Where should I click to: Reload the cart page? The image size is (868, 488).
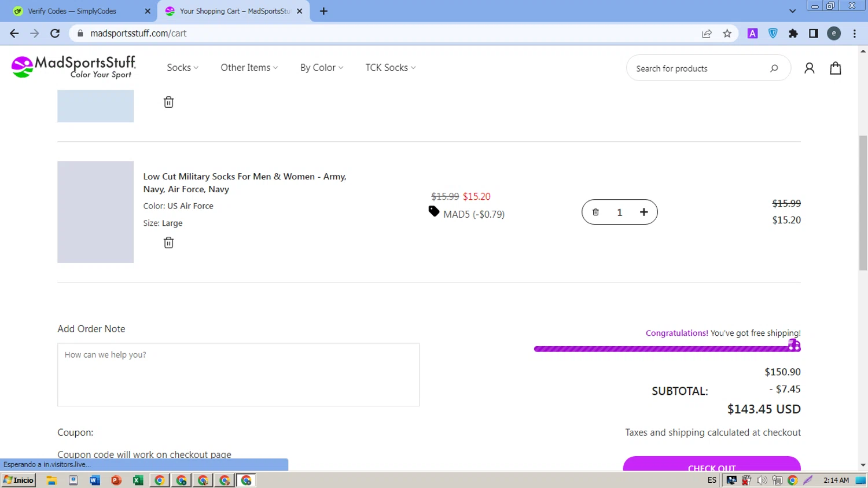(x=55, y=34)
